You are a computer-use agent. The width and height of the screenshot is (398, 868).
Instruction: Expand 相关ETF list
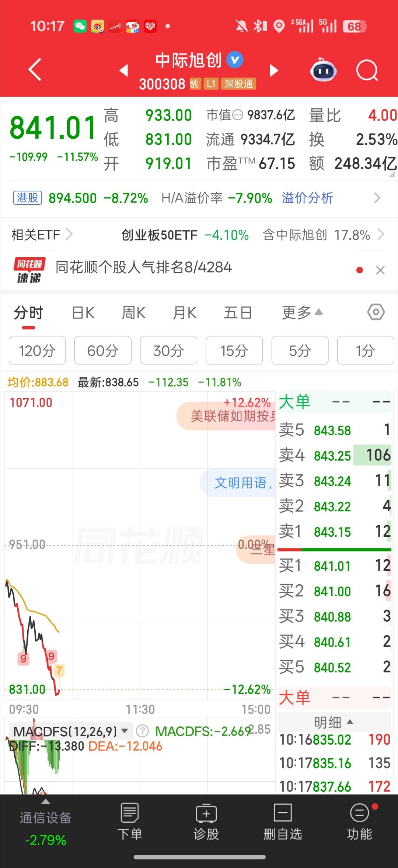(42, 235)
